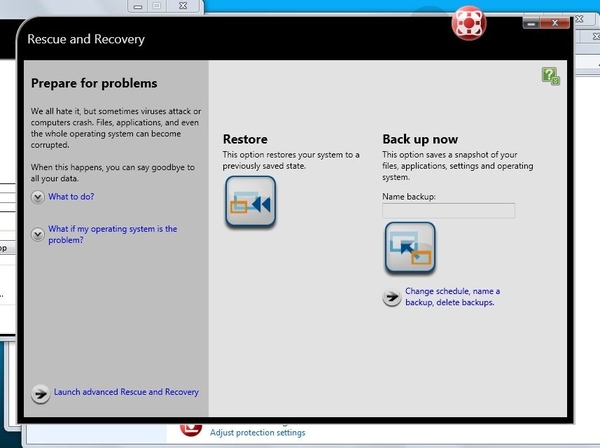The width and height of the screenshot is (600, 448).
Task: Click 'Adjust protection settings' in background window
Action: 258,433
